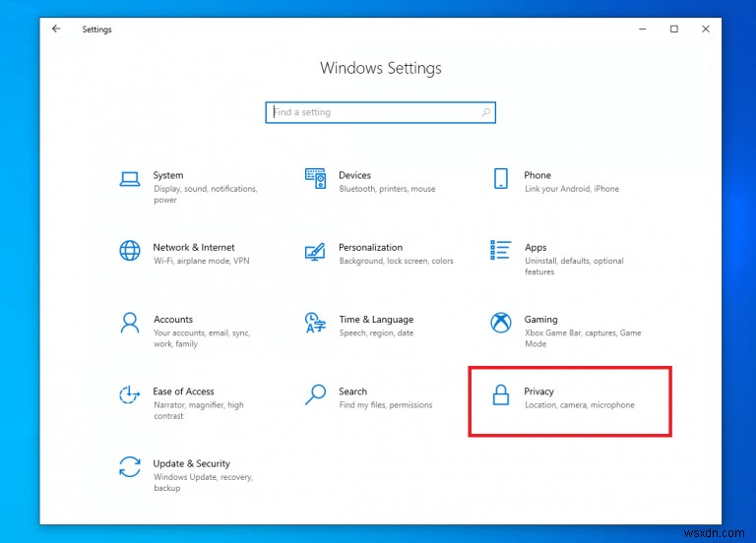Open the Devices settings title
The width and height of the screenshot is (756, 543).
(x=354, y=175)
